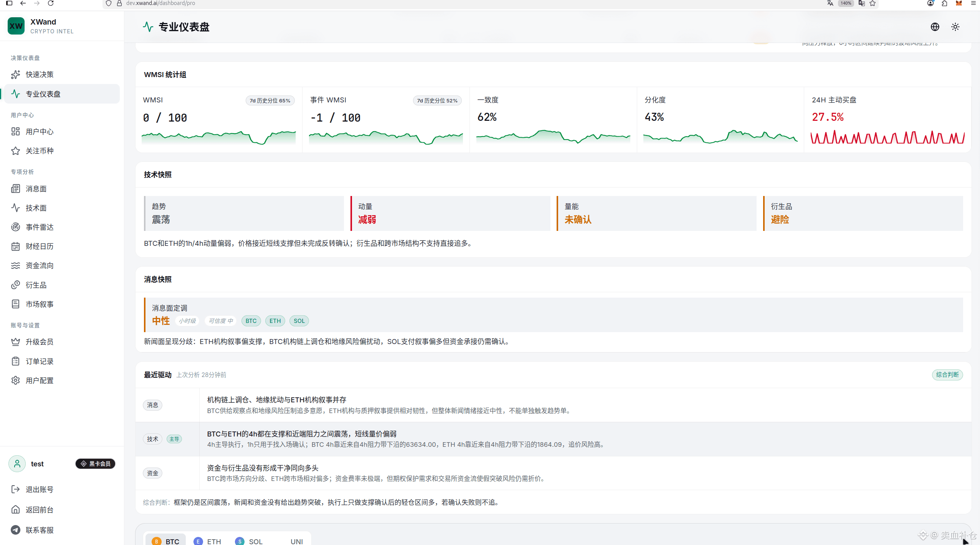This screenshot has width=980, height=545.
Task: Open 资金流向 waves icon
Action: [x=15, y=265]
